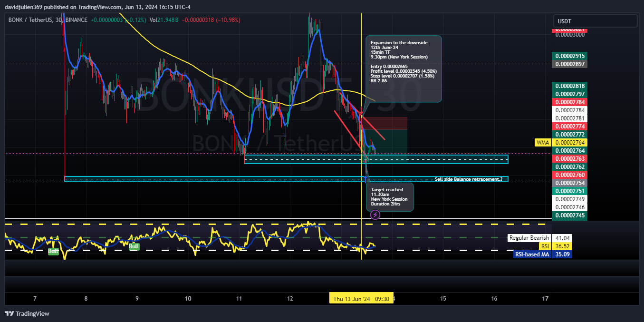Click the 0.00003000 price axis label
The height and width of the screenshot is (322, 644).
click(570, 35)
